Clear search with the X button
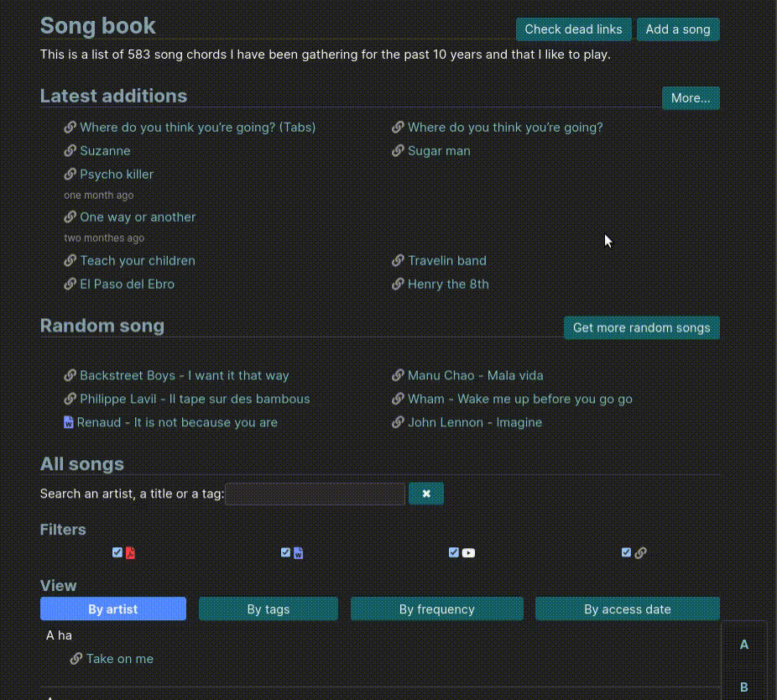 [426, 494]
